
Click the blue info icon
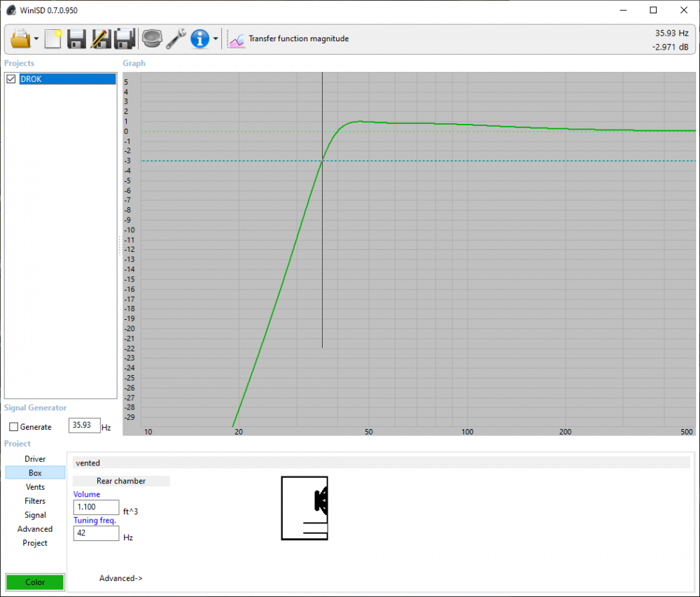[x=200, y=38]
